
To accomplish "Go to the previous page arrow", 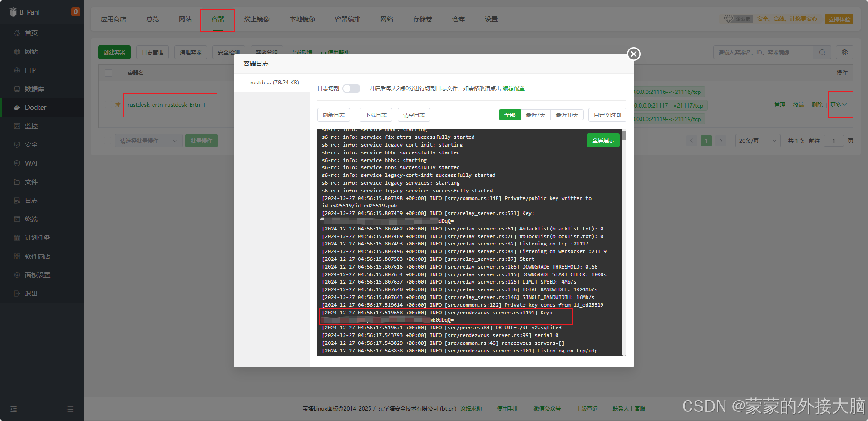I will click(692, 141).
